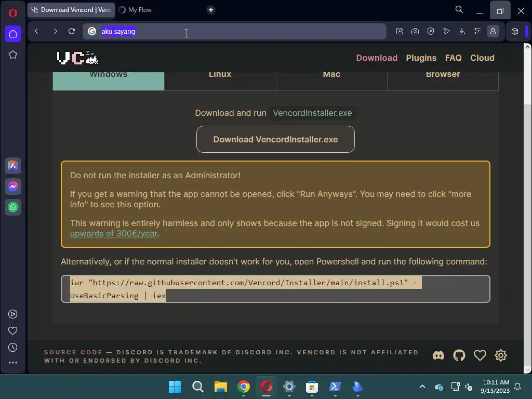Expand hidden system tray icons chevron
Screen dimensions: 532x399
422,387
